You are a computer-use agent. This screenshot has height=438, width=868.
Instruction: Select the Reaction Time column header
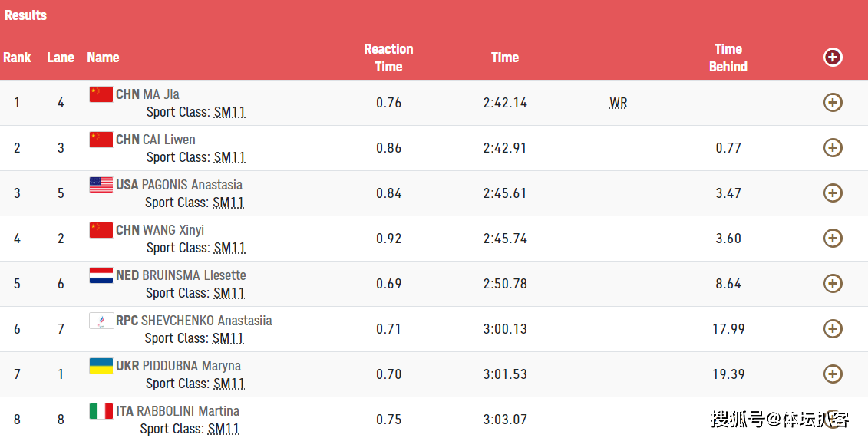[388, 58]
